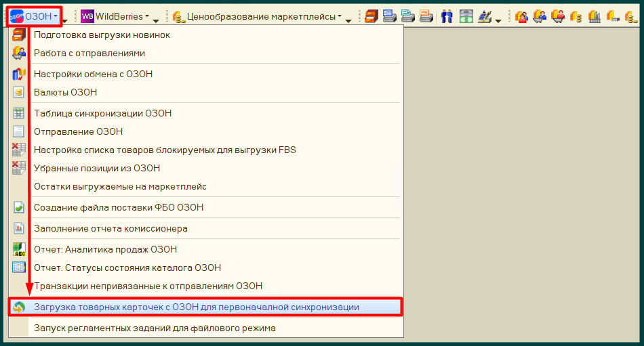This screenshot has height=346, width=644.
Task: Click the boxes with factory building icon
Action: pyautogui.click(x=595, y=16)
